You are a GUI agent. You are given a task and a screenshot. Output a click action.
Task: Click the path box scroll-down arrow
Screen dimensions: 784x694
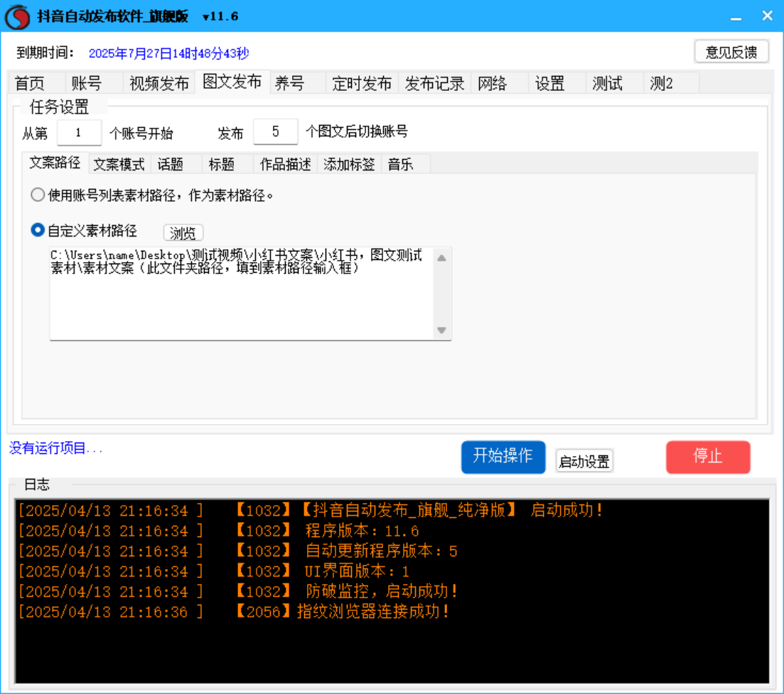tap(441, 330)
